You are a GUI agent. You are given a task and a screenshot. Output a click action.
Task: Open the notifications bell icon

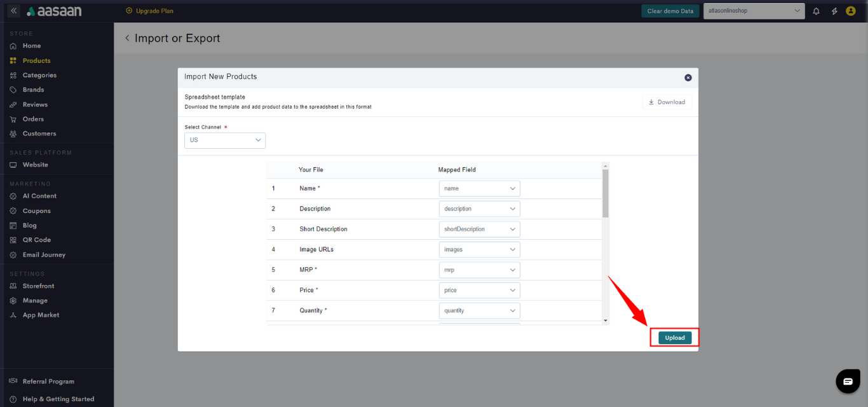point(817,11)
